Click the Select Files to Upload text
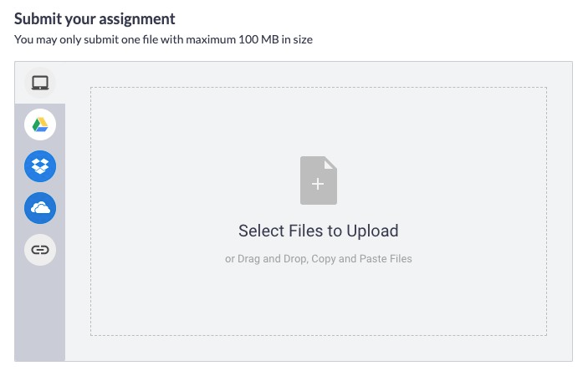The image size is (588, 376). pyautogui.click(x=319, y=231)
